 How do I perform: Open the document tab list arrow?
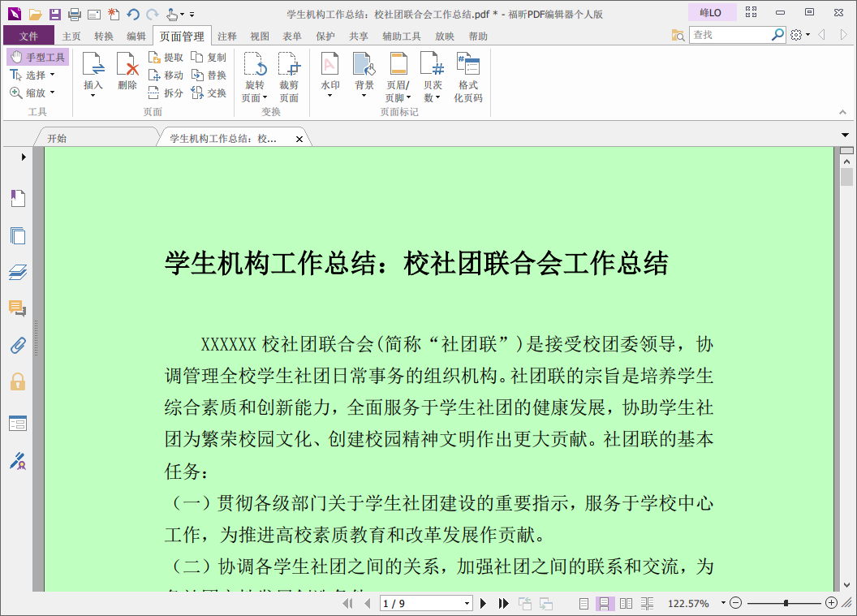845,135
